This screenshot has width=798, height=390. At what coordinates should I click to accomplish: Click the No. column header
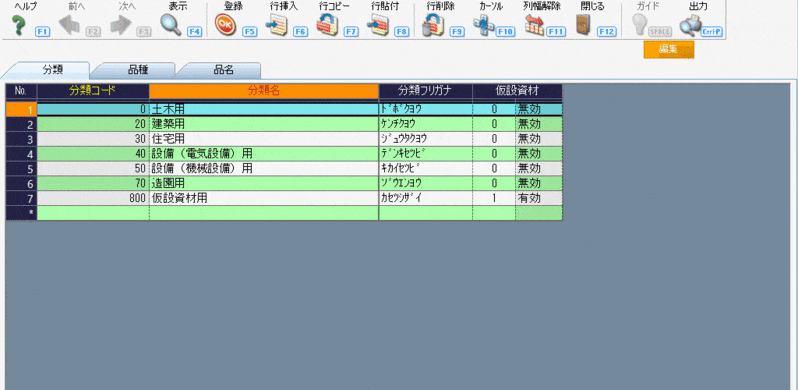pyautogui.click(x=21, y=91)
